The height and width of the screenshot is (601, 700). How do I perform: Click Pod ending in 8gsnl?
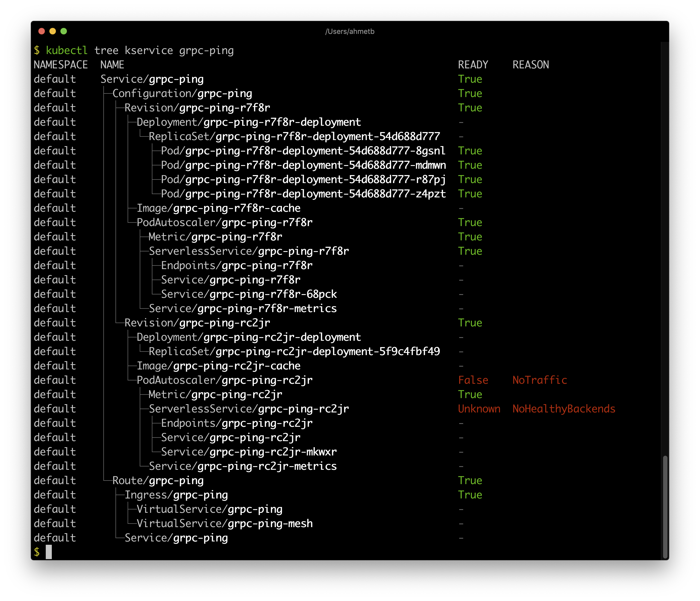tap(303, 151)
